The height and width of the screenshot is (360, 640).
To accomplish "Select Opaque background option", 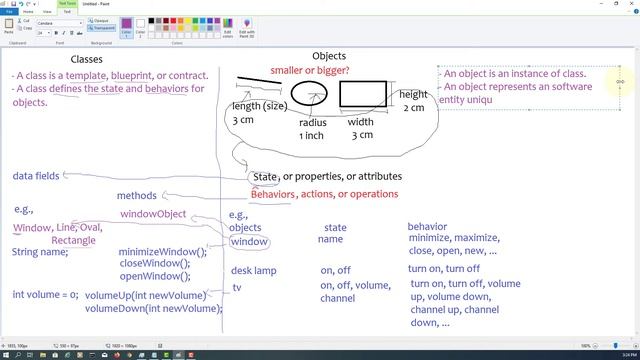I will 99,20.
